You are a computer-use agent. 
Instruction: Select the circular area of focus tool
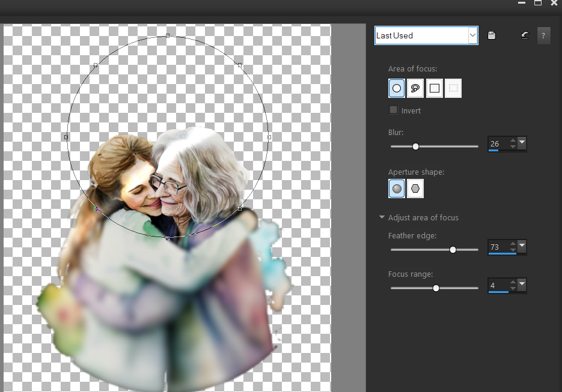(x=397, y=88)
